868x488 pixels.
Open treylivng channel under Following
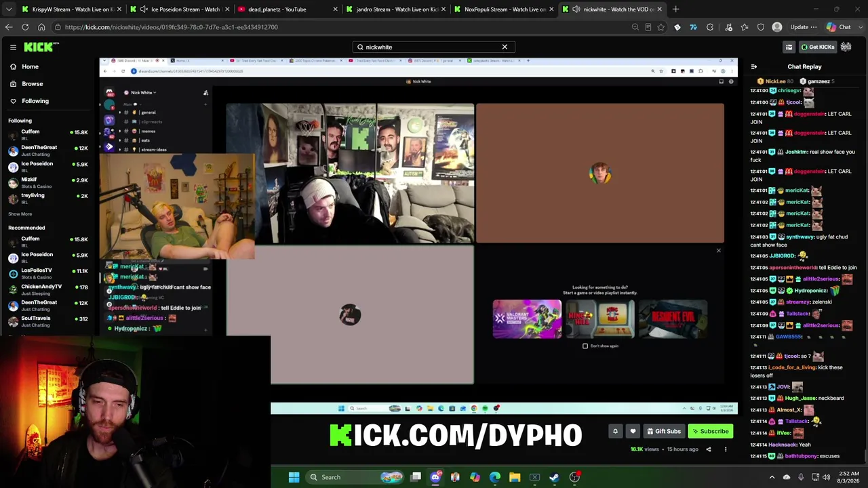pyautogui.click(x=47, y=198)
